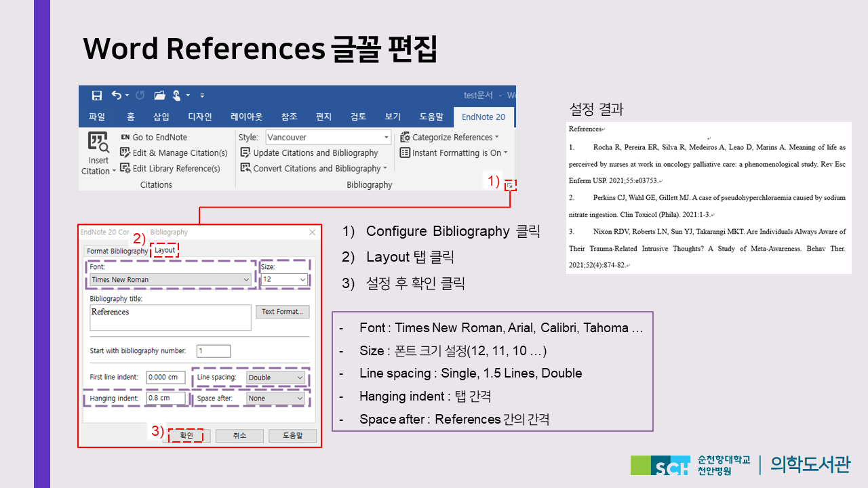Expand the Insert Citation dropdown label
Screen dimensions: 868x488
click(x=98, y=166)
